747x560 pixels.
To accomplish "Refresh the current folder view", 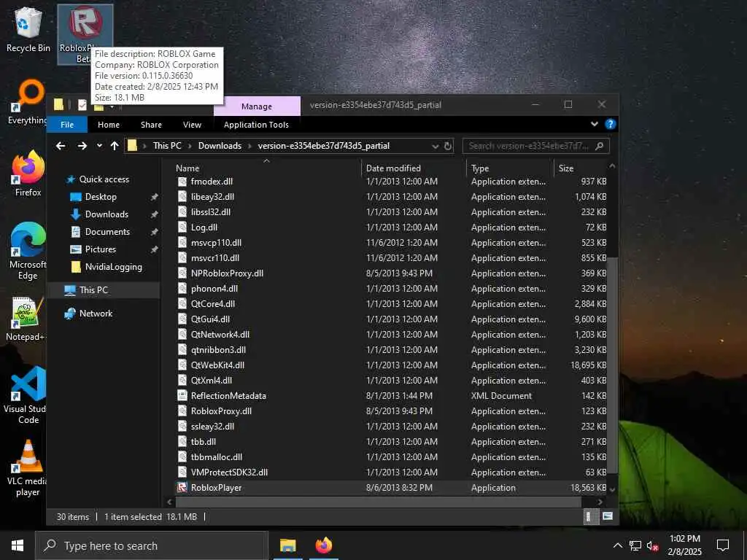I will (x=448, y=146).
